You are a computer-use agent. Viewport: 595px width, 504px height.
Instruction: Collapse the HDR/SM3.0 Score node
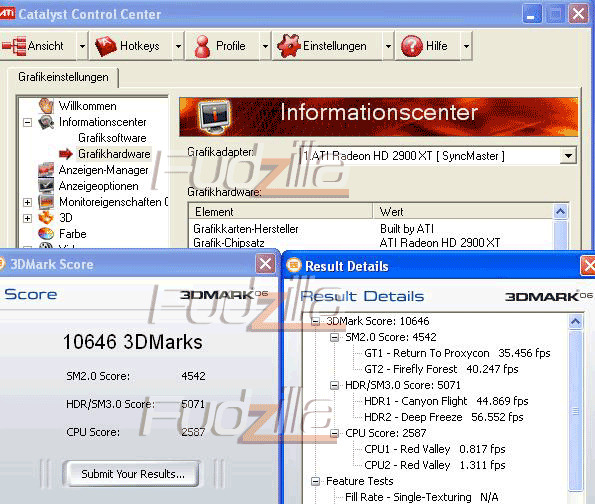click(334, 386)
